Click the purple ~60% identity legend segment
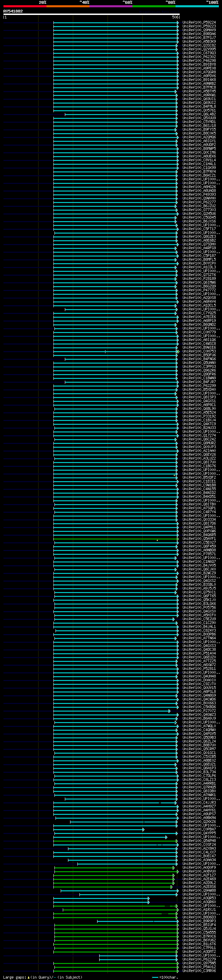 111,6
